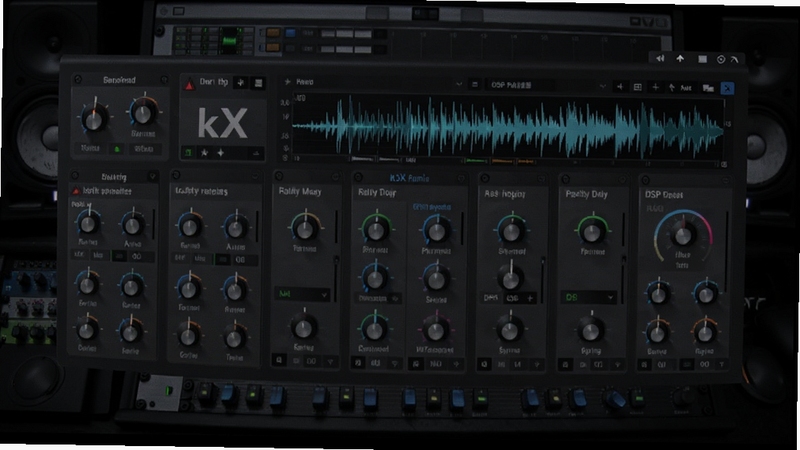Open the green NH dropdown in the Rality Masy panel
This screenshot has height=450, width=800.
click(x=303, y=294)
